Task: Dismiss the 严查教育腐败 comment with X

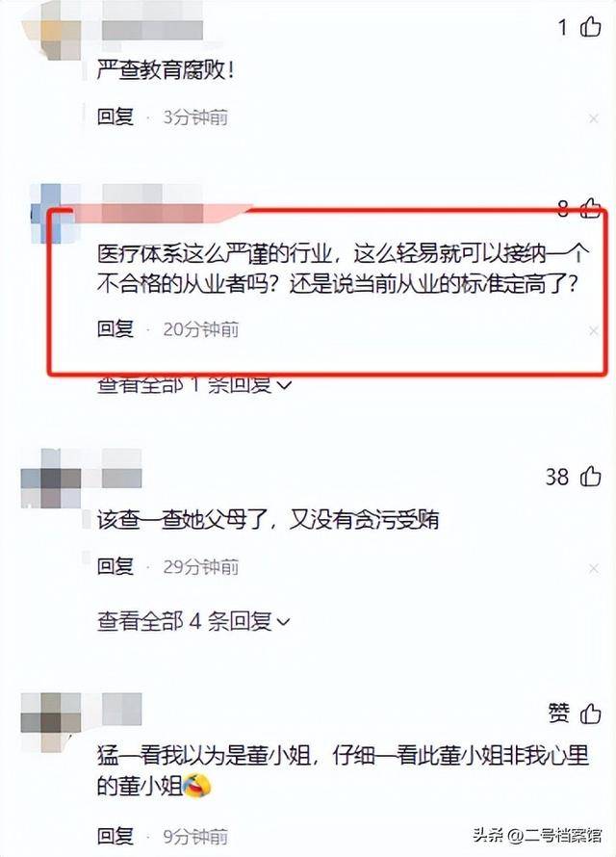Action: tap(594, 118)
